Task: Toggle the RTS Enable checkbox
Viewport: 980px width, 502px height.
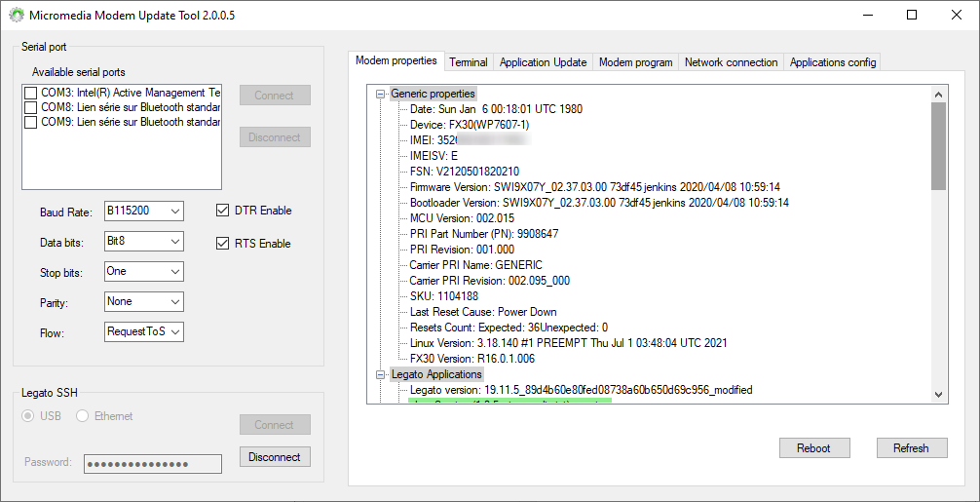Action: [x=222, y=243]
